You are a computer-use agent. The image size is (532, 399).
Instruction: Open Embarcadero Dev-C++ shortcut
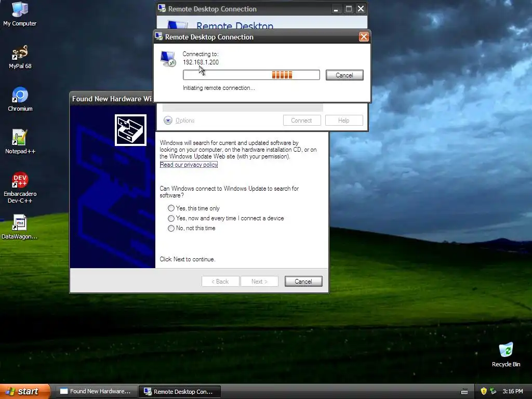(20, 187)
